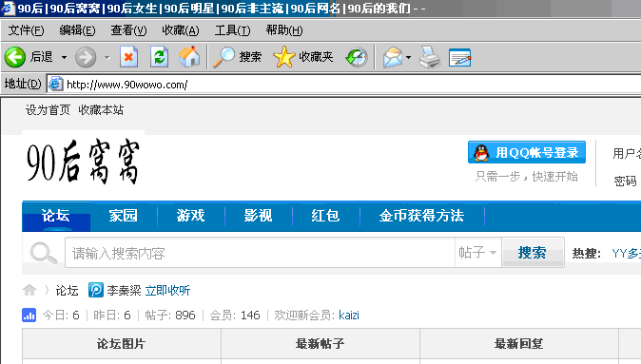641x364 pixels.
Task: Click the 立即收听 link
Action: coord(167,291)
